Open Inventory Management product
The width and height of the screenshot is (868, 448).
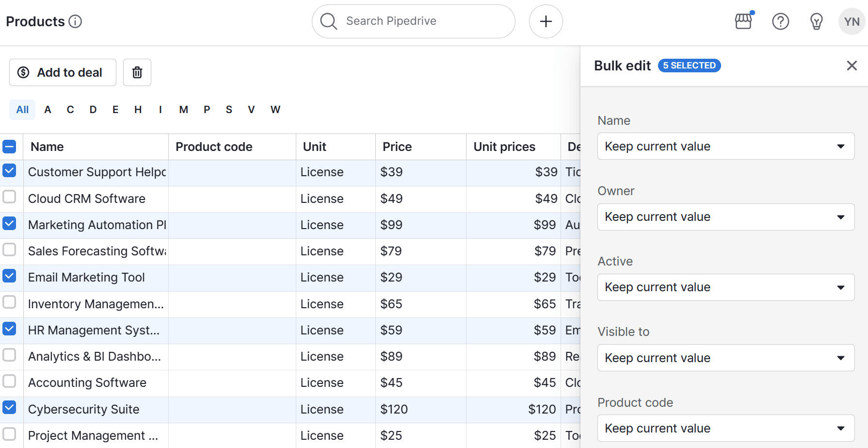coord(96,304)
